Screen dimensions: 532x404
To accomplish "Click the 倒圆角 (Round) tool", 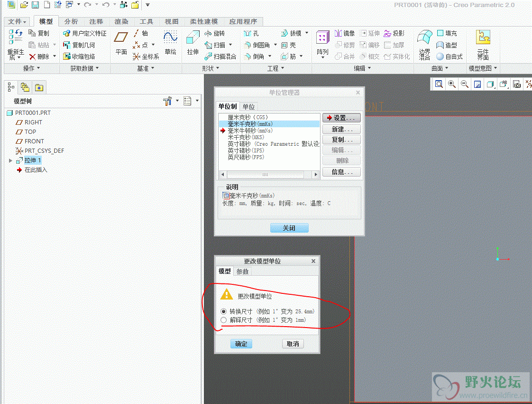I will [x=257, y=45].
